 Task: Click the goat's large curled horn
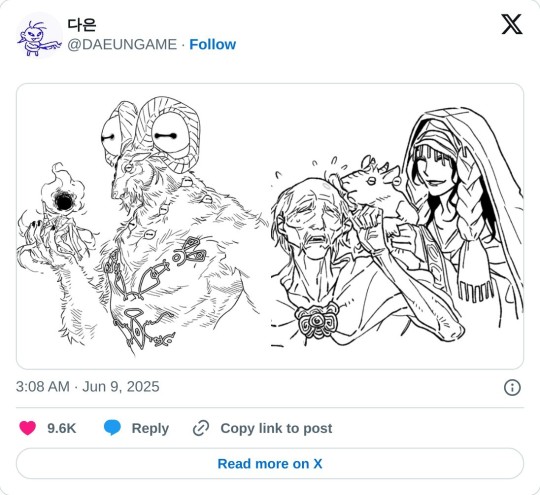[169, 134]
